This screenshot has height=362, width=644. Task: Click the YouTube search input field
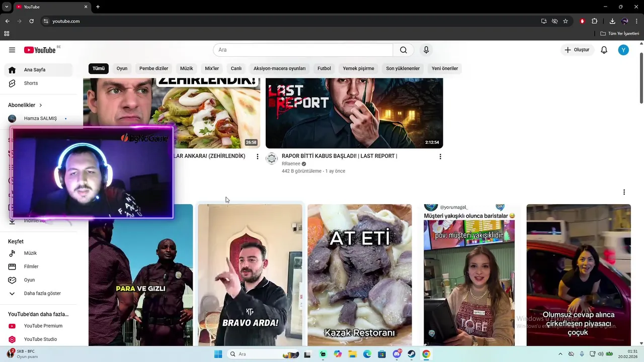(x=303, y=50)
